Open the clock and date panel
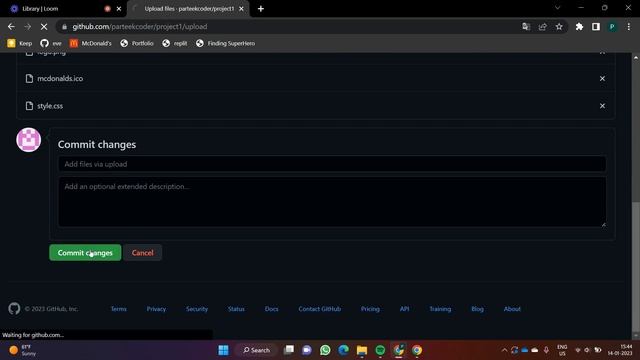This screenshot has height=360, width=640. [x=620, y=350]
